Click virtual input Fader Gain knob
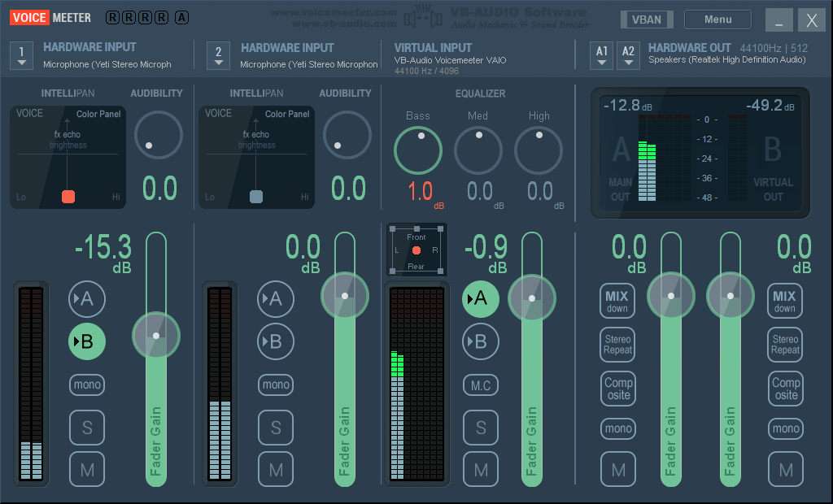The height and width of the screenshot is (504, 833). 532,298
